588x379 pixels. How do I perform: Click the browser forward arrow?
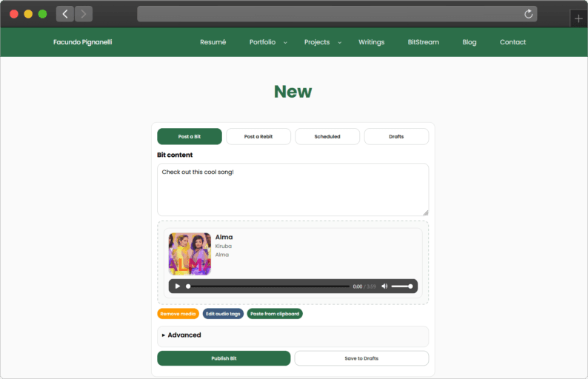click(84, 14)
